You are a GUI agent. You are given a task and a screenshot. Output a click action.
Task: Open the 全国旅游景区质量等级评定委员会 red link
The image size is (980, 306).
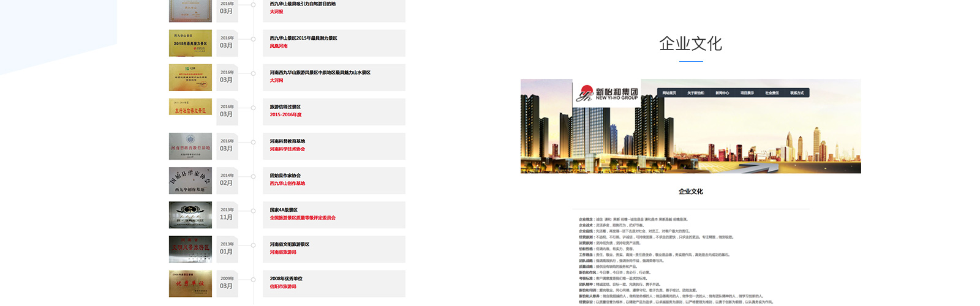coord(303,218)
